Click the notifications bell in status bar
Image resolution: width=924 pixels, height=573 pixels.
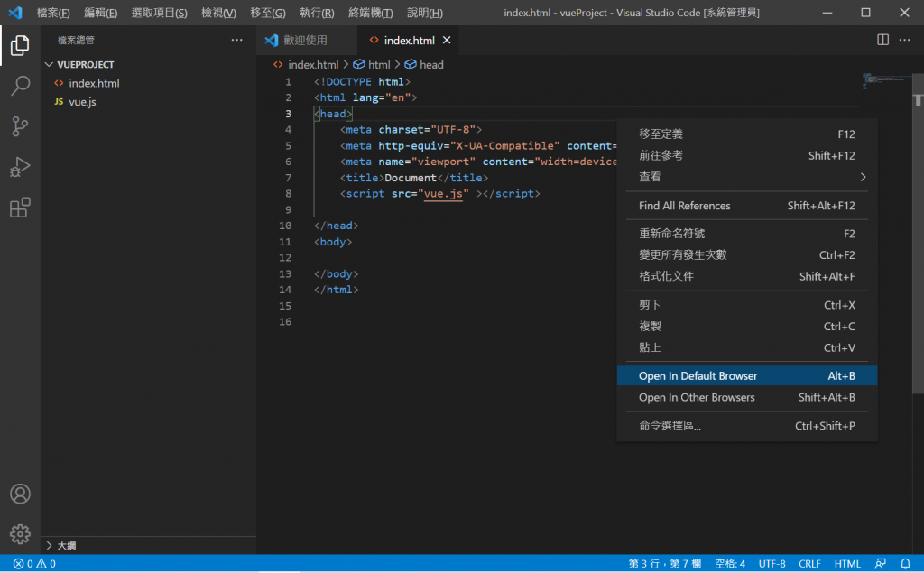(905, 564)
